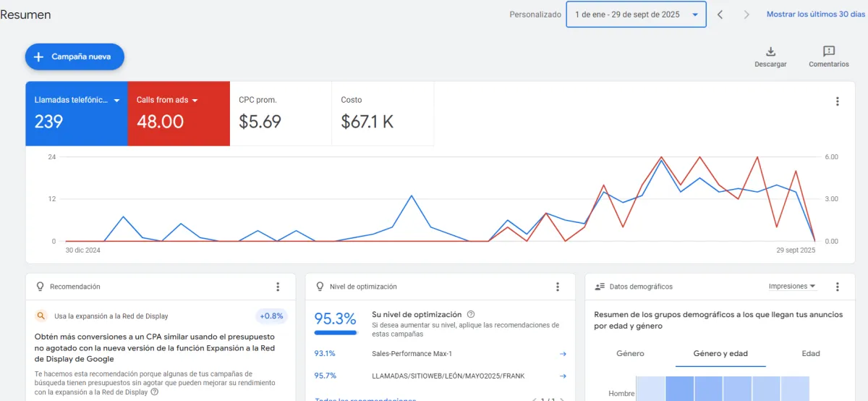Expand the Impresiones dropdown in demographics
Viewport: 868px width, 401px height.
[x=792, y=287]
